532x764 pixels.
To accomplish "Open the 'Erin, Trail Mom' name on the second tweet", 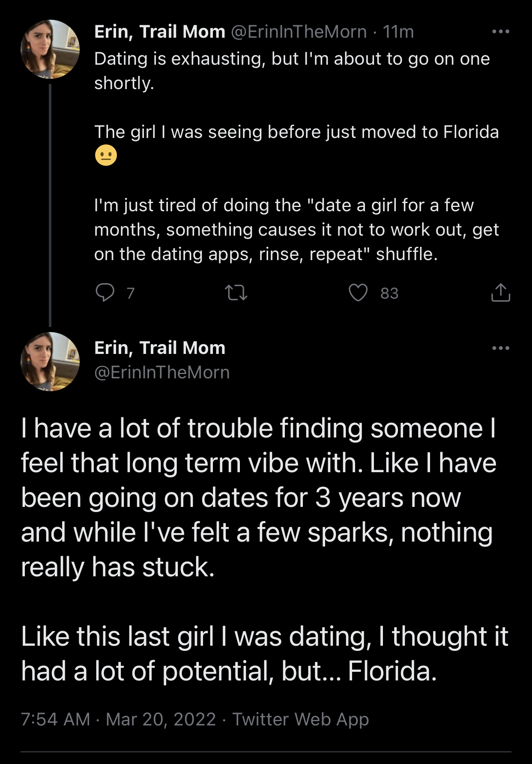I will coord(159,348).
